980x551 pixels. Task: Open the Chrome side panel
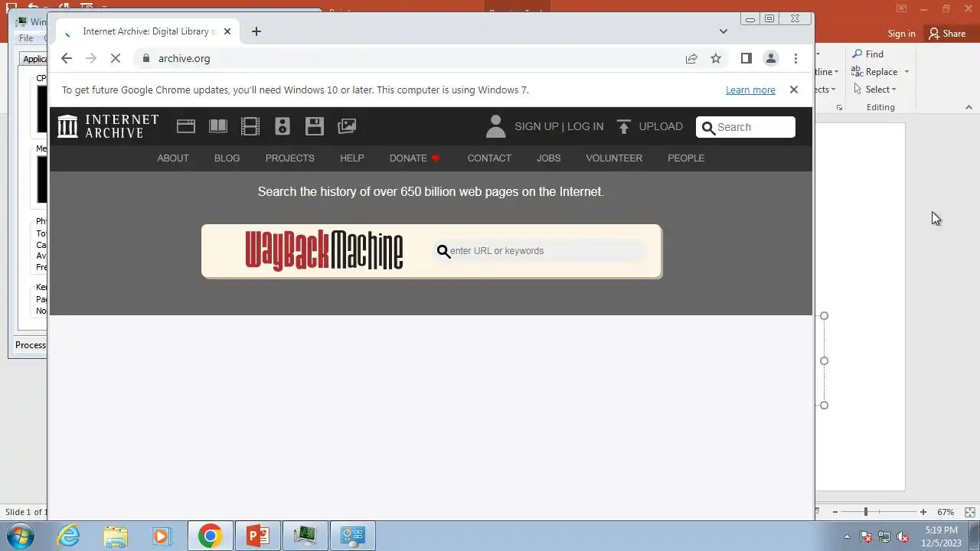point(746,58)
